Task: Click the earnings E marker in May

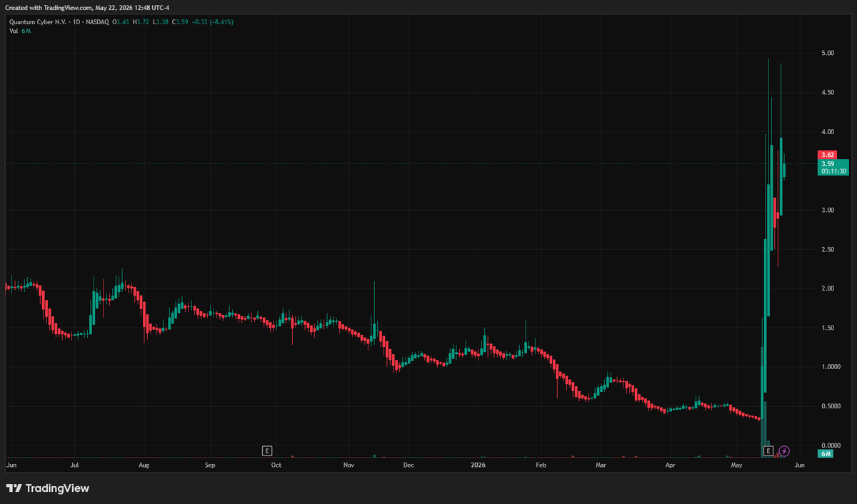Action: 769,450
